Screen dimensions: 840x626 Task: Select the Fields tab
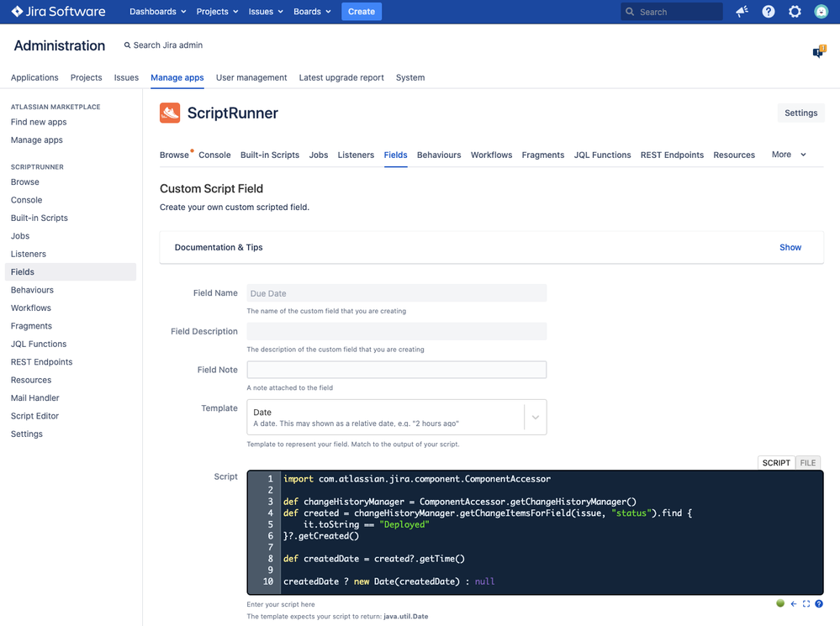pos(395,155)
